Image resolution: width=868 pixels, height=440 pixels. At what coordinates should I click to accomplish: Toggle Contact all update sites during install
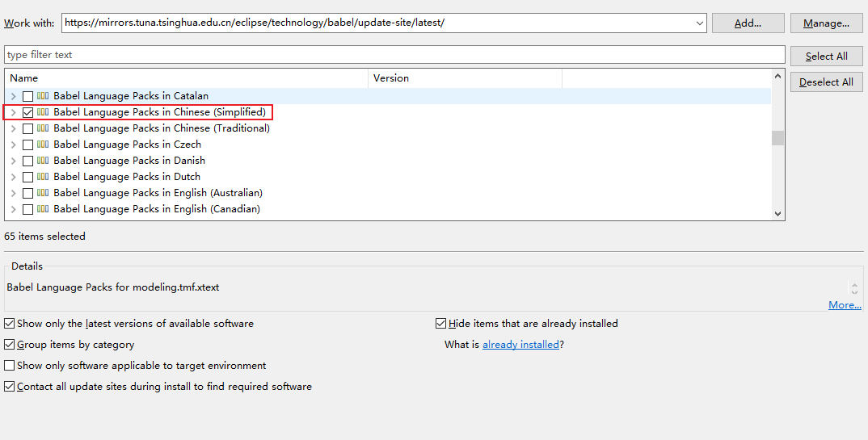(x=10, y=387)
